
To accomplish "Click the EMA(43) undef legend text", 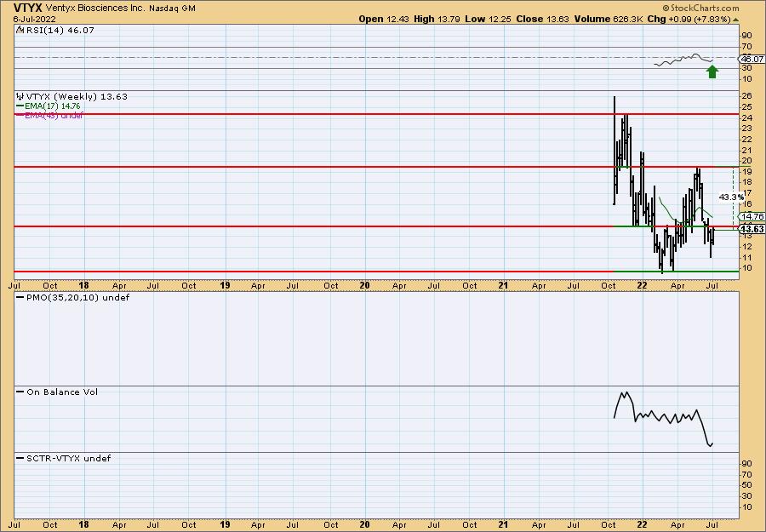I will [x=54, y=115].
